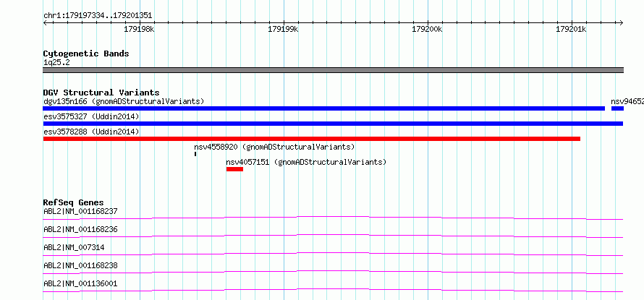Click the 1q25.2 band label
644x300 pixels.
(56, 63)
